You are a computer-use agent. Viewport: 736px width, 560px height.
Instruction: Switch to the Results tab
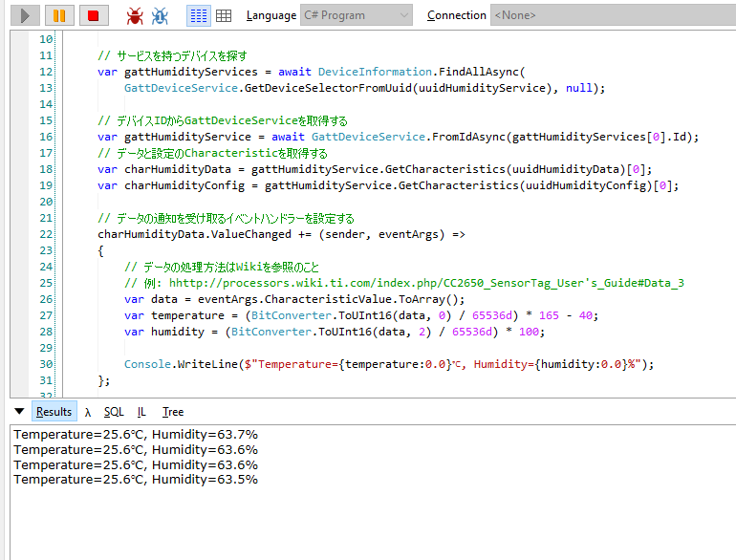click(x=54, y=412)
